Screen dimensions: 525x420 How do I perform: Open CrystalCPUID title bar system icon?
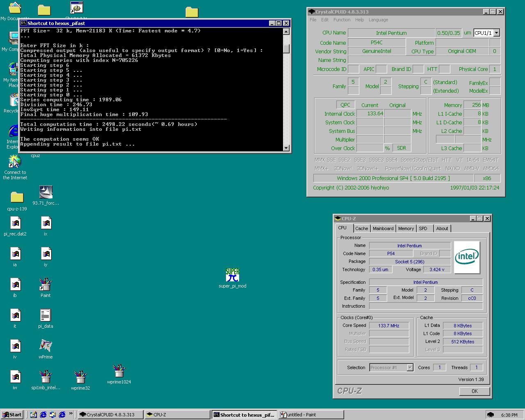(x=312, y=12)
